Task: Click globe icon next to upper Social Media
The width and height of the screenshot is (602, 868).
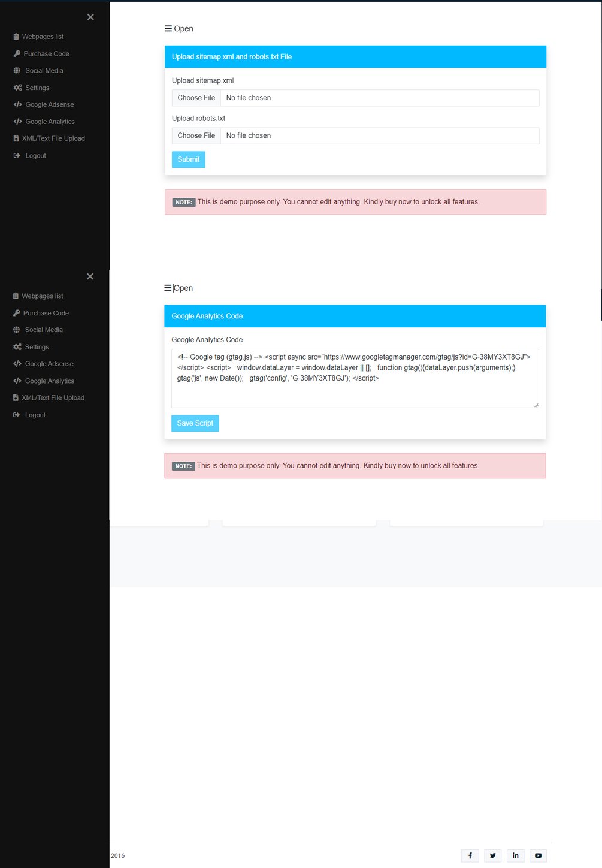Action: pos(17,70)
